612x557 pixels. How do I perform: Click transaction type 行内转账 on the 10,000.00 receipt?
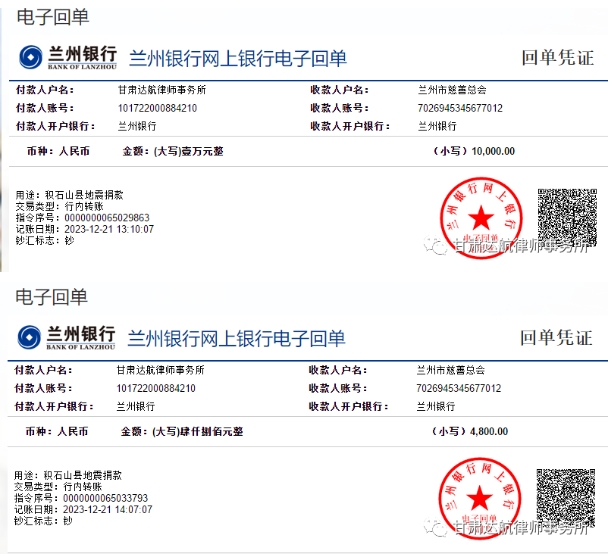pos(84,206)
